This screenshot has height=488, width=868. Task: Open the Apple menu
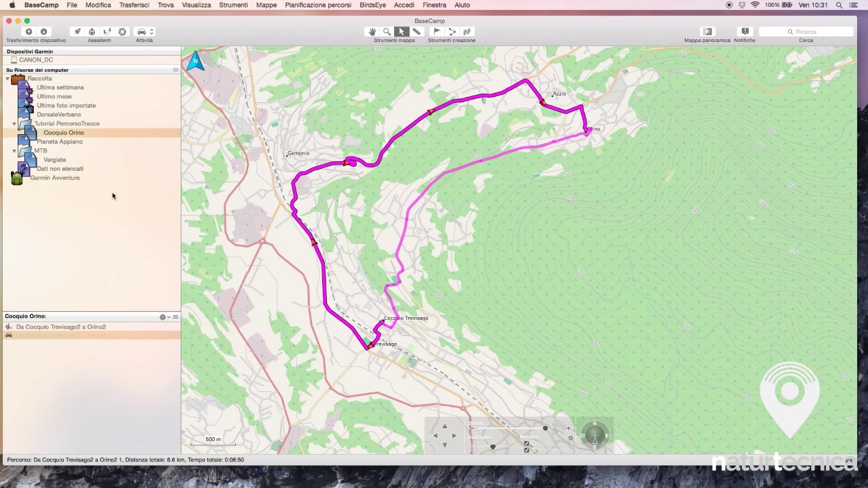pos(12,5)
